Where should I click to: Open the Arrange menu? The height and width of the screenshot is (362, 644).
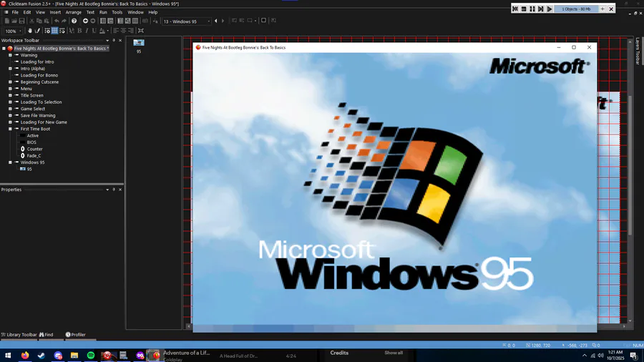[74, 12]
